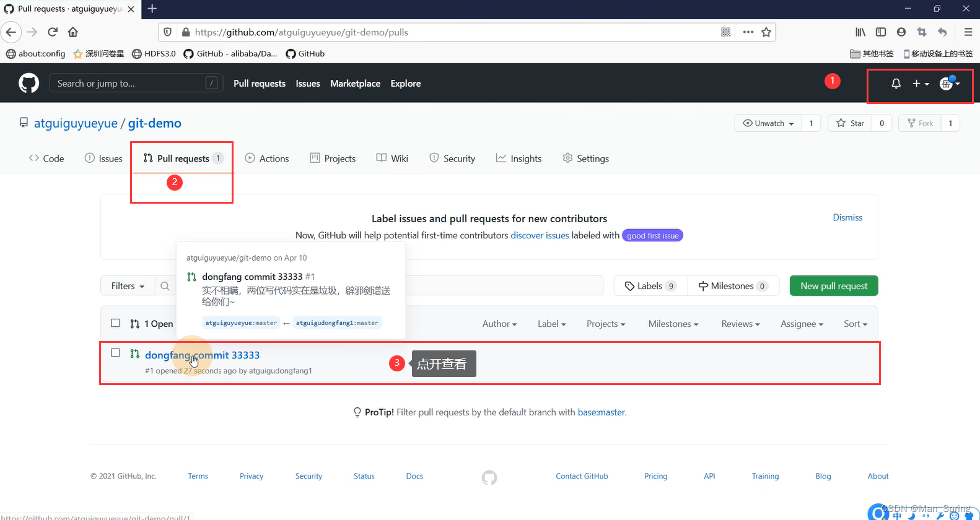Go back with browser back arrow

(x=11, y=32)
